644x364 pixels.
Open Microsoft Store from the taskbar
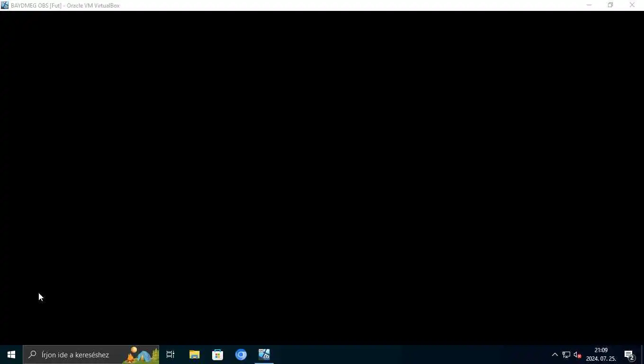click(x=217, y=355)
